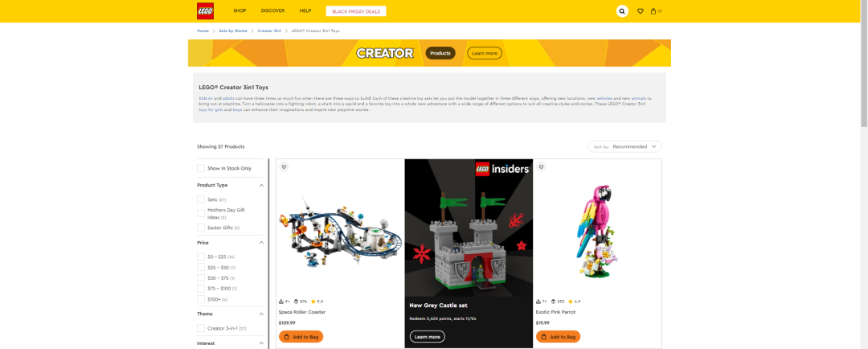Collapse the Product Type filter section
868x349 pixels.
click(261, 185)
